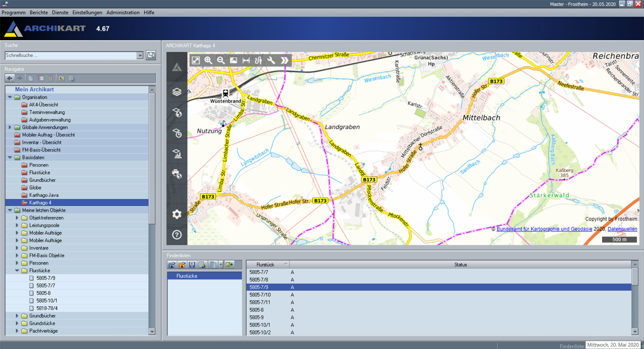Expand the Leistungspoole folder

[x=17, y=225]
